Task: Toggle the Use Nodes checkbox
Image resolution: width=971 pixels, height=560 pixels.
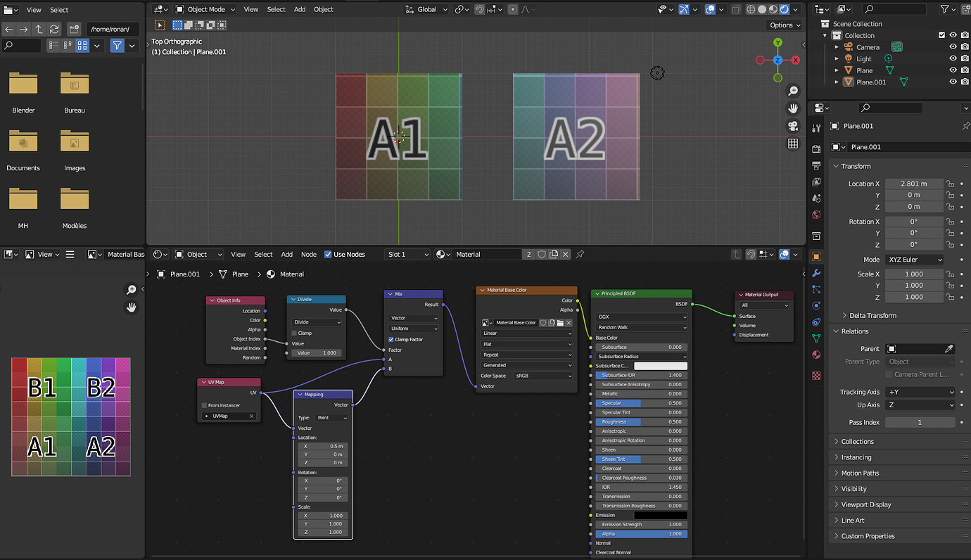Action: [x=328, y=254]
